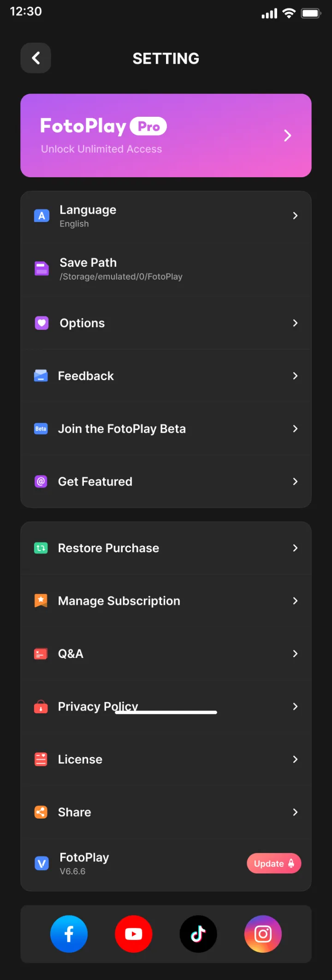
Task: Open the Instagram social icon
Action: point(263,934)
